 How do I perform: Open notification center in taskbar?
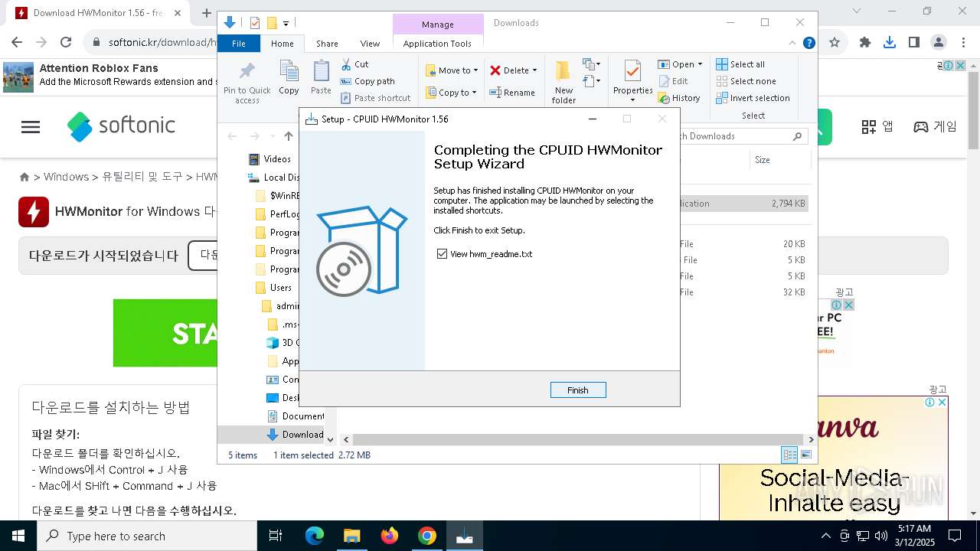click(955, 536)
